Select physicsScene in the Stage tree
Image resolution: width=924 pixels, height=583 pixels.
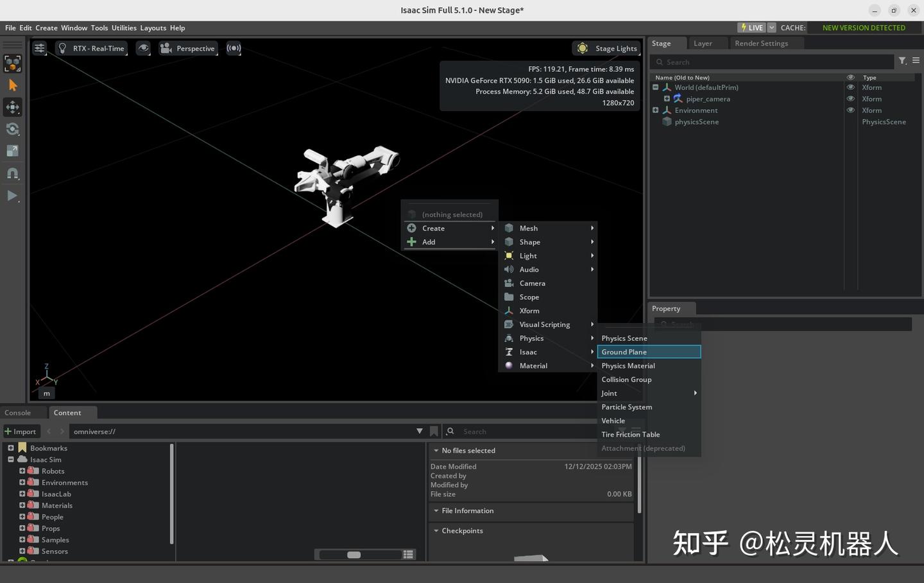click(x=696, y=122)
